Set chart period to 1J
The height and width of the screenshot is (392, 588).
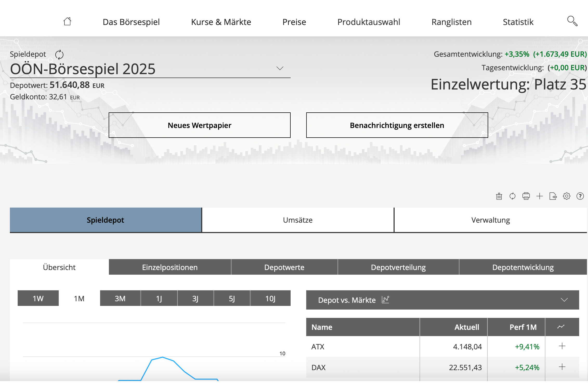pyautogui.click(x=159, y=298)
